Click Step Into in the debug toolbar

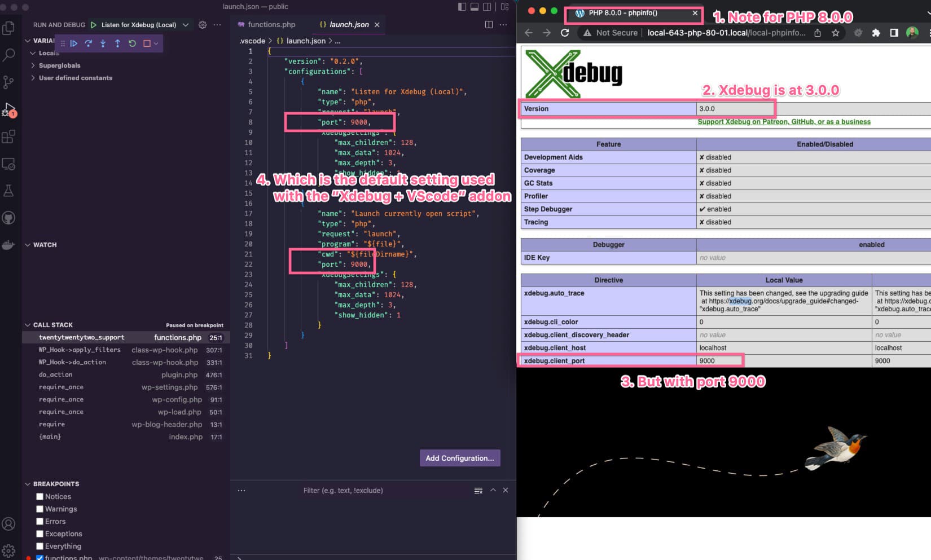pos(103,43)
